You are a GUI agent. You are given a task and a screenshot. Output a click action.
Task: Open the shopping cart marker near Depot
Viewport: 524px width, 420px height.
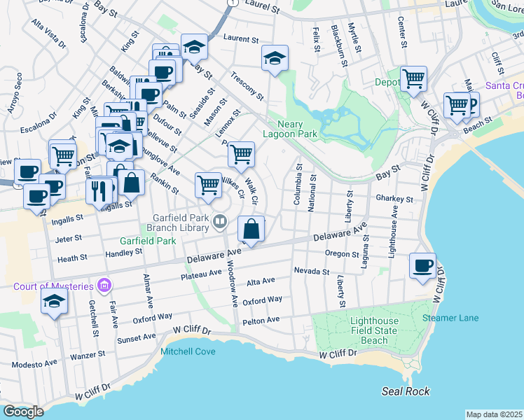point(414,78)
